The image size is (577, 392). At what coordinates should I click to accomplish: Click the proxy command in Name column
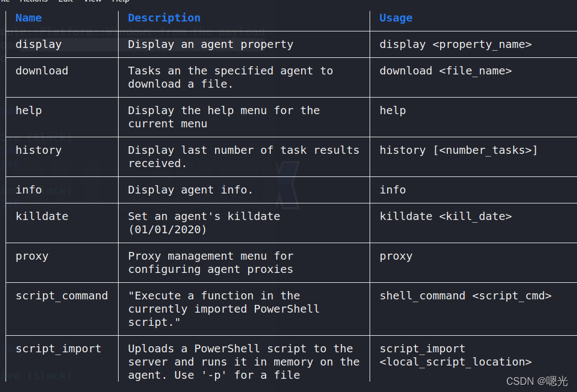coord(32,256)
